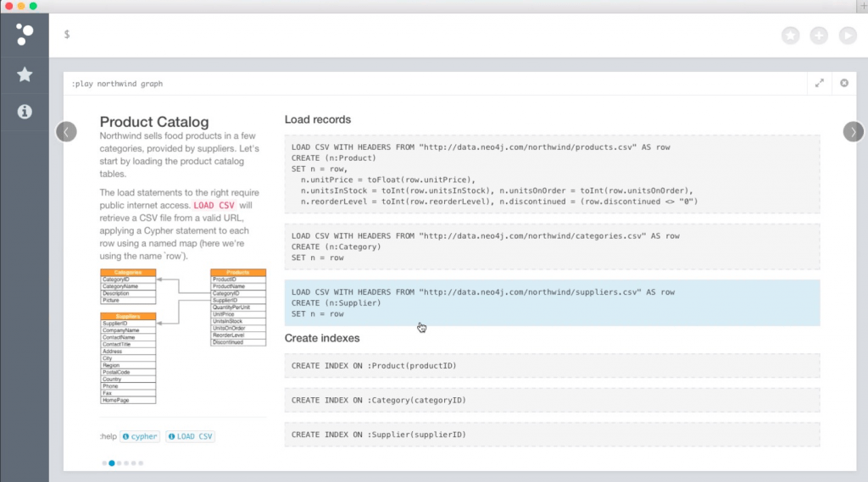Open the information panel icon in sidebar
This screenshot has width=868, height=482.
[25, 111]
